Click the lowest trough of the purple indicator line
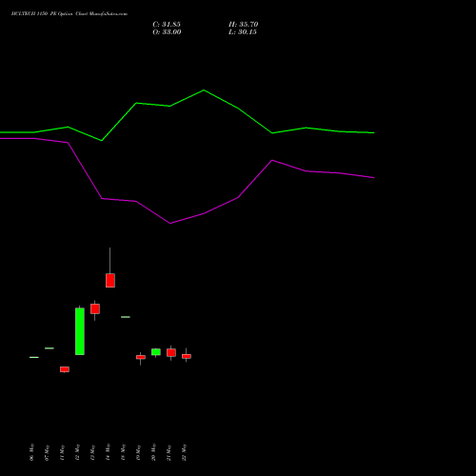The height and width of the screenshot is (476, 476). 170,223
